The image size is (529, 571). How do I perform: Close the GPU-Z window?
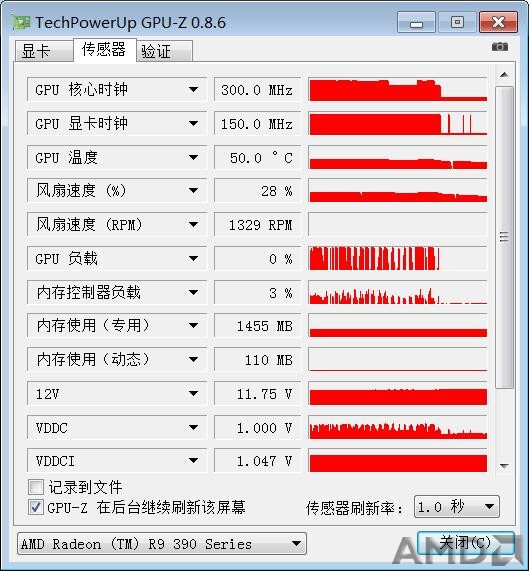pos(498,22)
